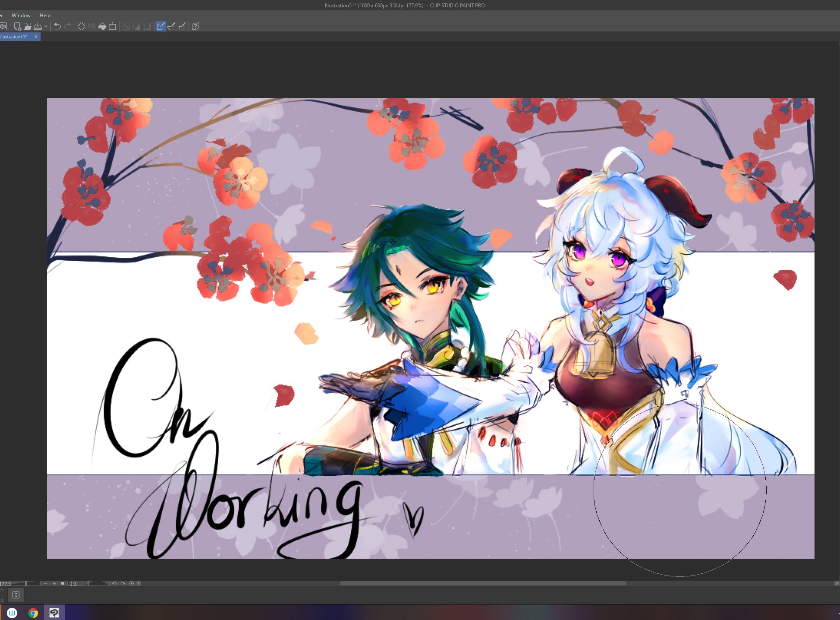This screenshot has width=840, height=620.
Task: Toggle Show border of selected area
Action: (147, 26)
